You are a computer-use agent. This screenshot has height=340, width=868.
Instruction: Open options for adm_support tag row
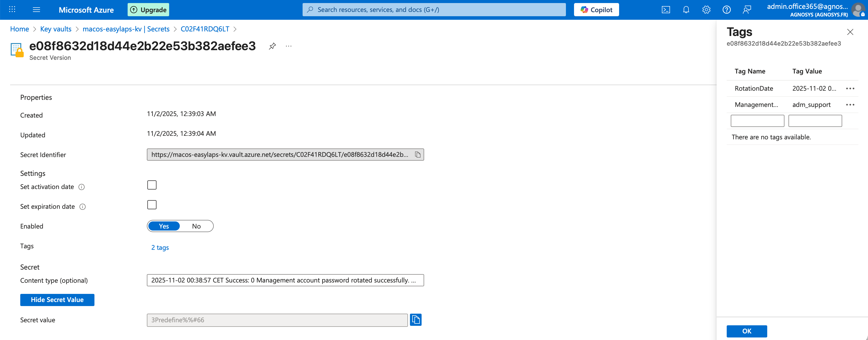click(x=850, y=105)
